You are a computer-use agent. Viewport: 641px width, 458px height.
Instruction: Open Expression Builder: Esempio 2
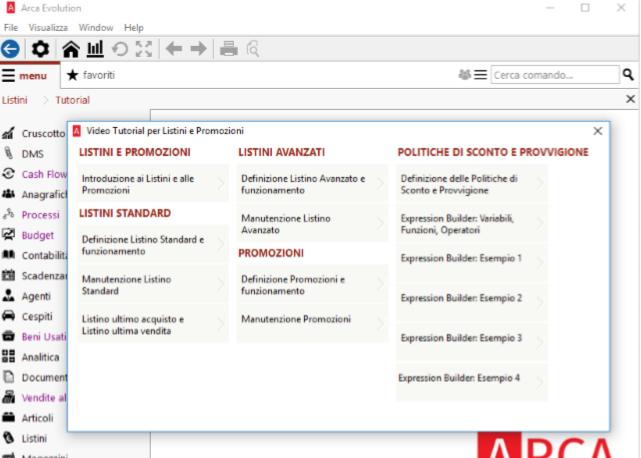pos(472,303)
